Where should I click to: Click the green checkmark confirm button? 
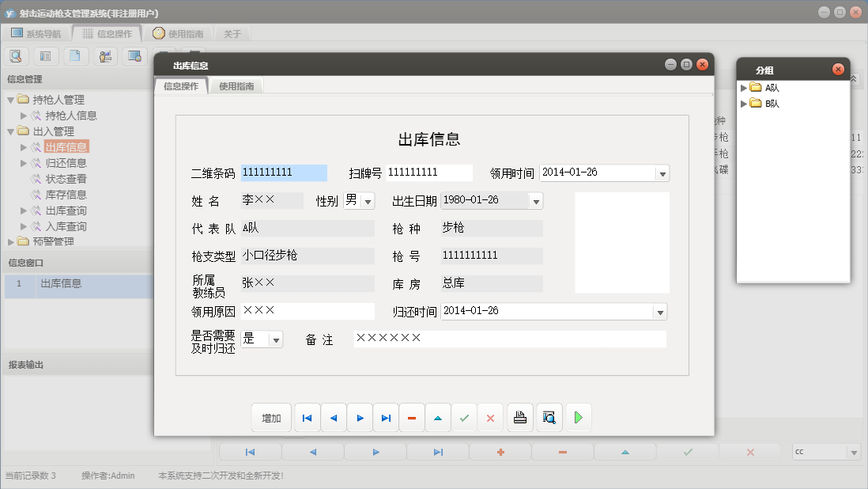(464, 417)
